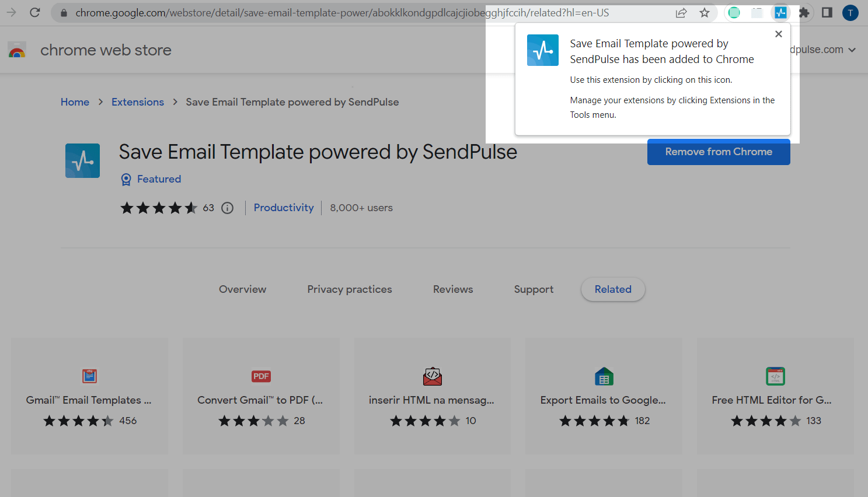Image resolution: width=868 pixels, height=497 pixels.
Task: Click the 133 ratings count
Action: tap(814, 421)
